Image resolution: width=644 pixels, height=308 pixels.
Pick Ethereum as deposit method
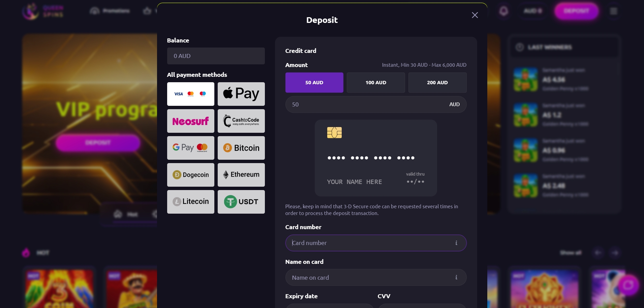(241, 175)
